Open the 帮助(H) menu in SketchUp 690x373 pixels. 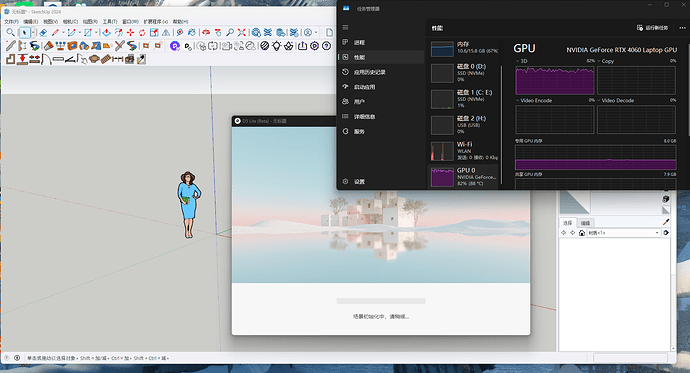point(180,21)
